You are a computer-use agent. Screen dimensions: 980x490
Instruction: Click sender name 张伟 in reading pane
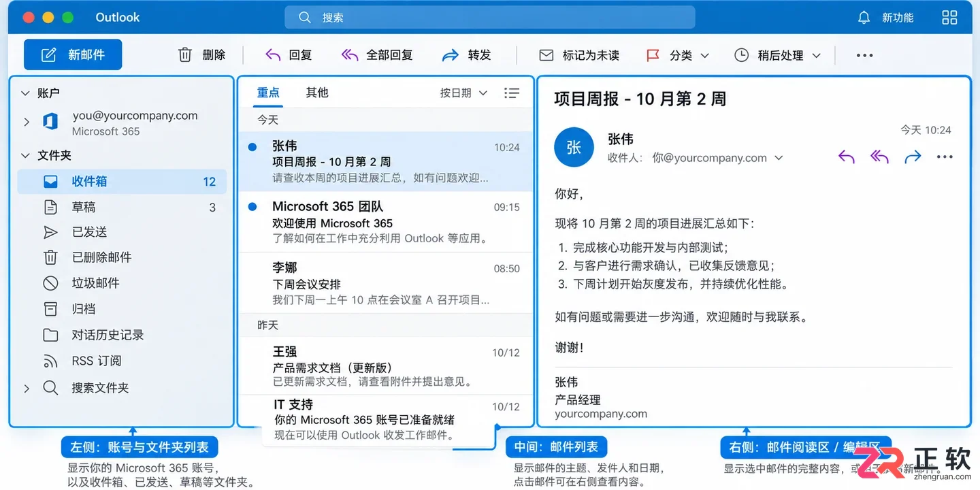[621, 139]
